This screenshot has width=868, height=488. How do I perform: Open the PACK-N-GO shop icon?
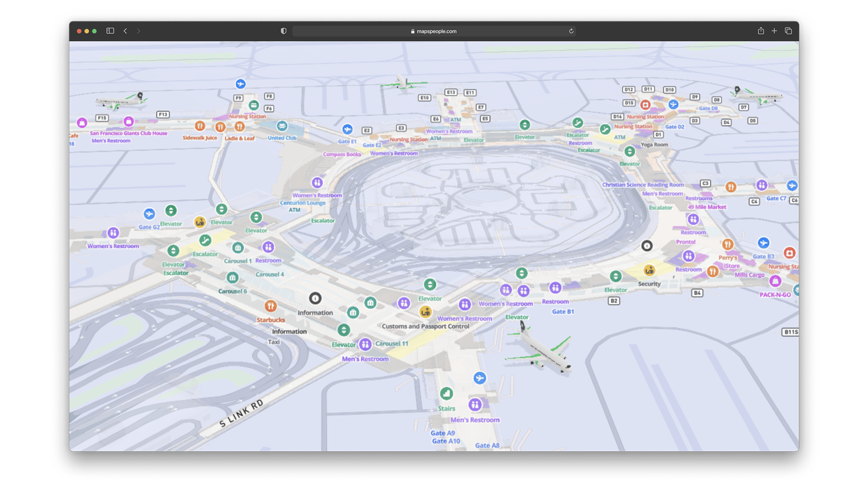click(775, 281)
